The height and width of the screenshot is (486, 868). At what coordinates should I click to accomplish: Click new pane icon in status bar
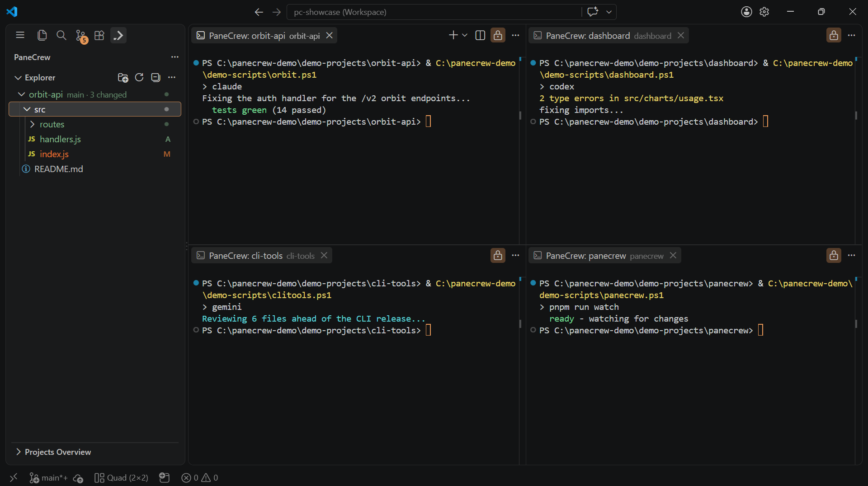point(165,477)
